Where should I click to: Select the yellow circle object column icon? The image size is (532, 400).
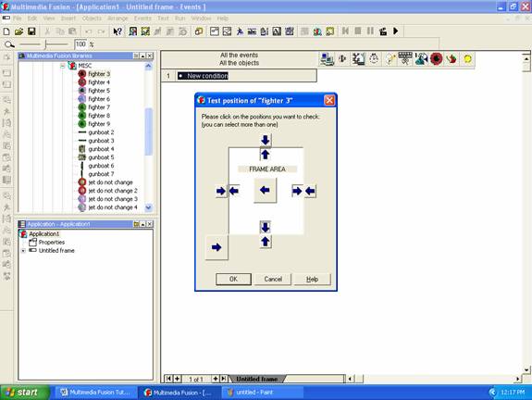coord(467,59)
